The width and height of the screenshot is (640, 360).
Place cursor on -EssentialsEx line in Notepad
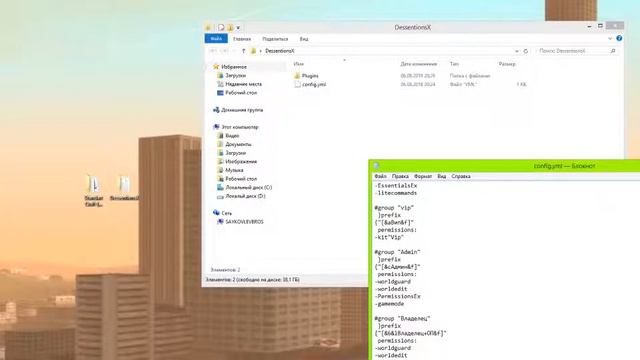(x=396, y=186)
